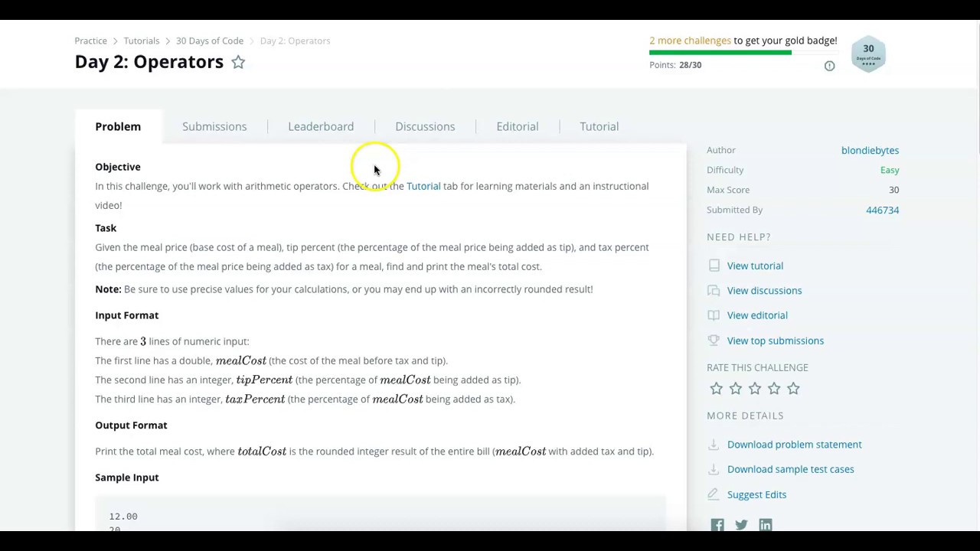Screen dimensions: 980x551
Task: Open the View discussions link
Action: (764, 290)
